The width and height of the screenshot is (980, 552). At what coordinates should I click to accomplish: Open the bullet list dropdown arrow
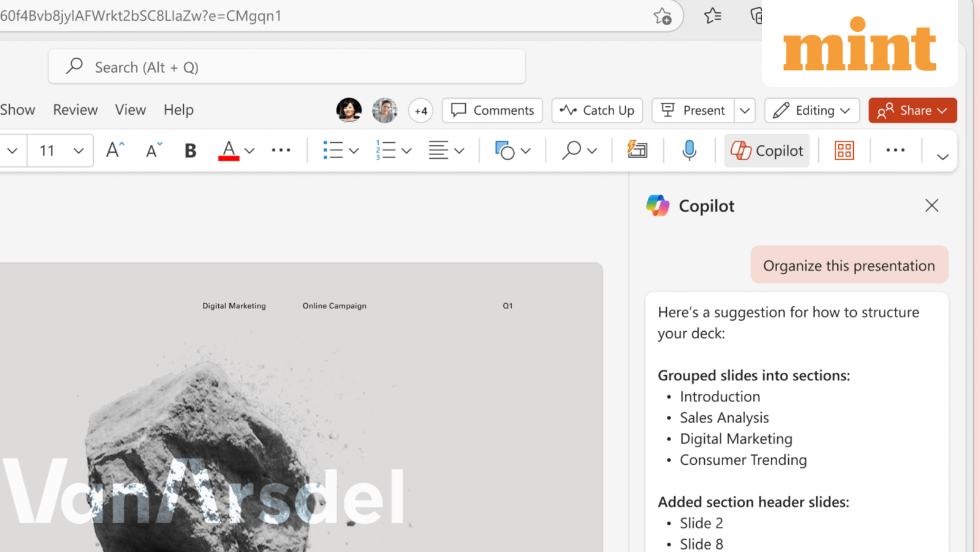pyautogui.click(x=354, y=151)
